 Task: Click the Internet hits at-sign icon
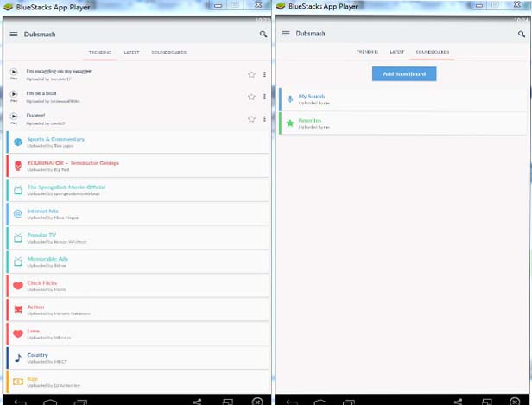coord(18,213)
